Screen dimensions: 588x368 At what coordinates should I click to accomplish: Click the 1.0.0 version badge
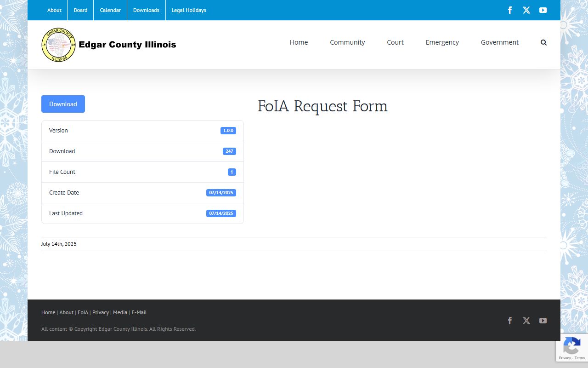click(228, 131)
